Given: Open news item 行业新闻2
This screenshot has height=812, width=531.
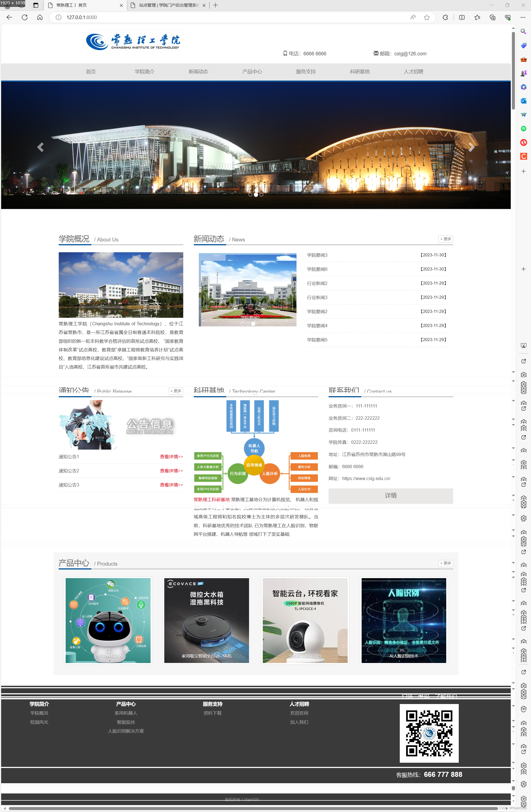Looking at the screenshot, I should click(317, 283).
